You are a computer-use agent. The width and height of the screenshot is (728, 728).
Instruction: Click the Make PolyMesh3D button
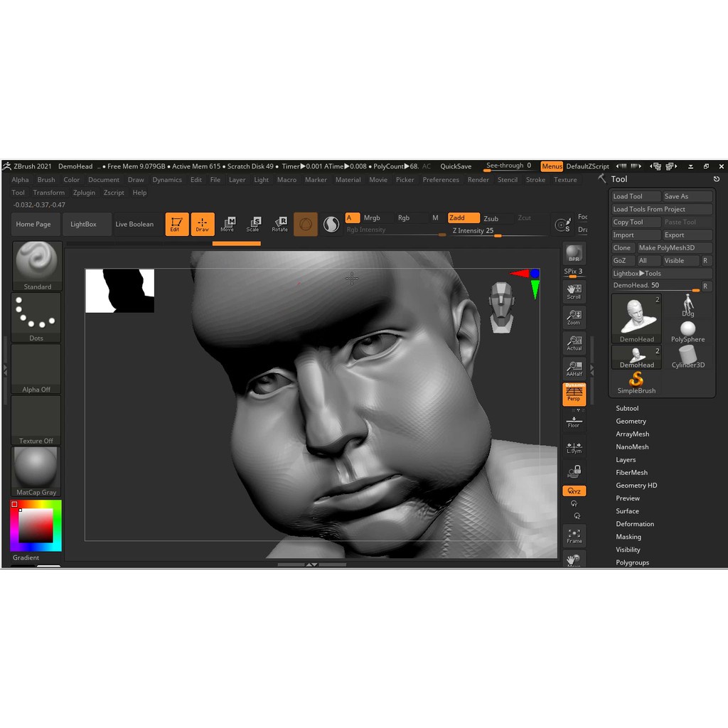(x=666, y=247)
